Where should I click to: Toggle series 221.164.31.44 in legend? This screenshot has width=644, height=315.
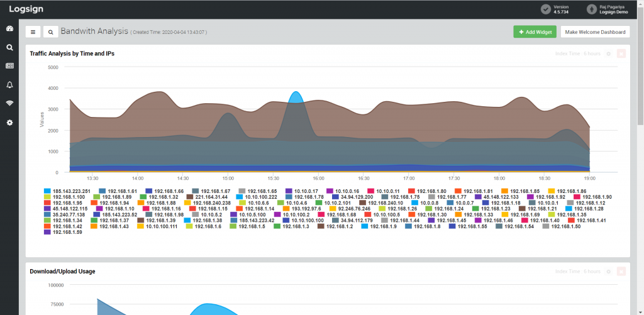tap(206, 197)
